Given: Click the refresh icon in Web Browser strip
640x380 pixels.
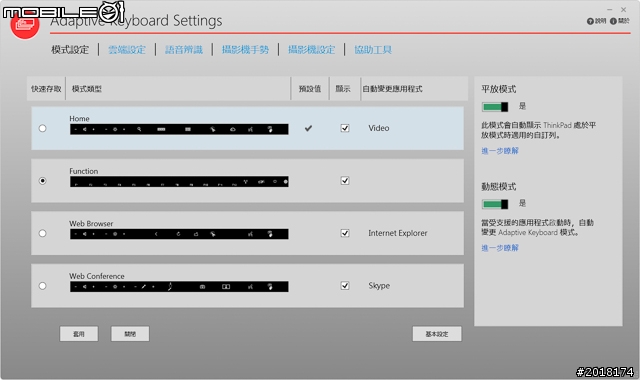Looking at the screenshot, I should point(178,234).
